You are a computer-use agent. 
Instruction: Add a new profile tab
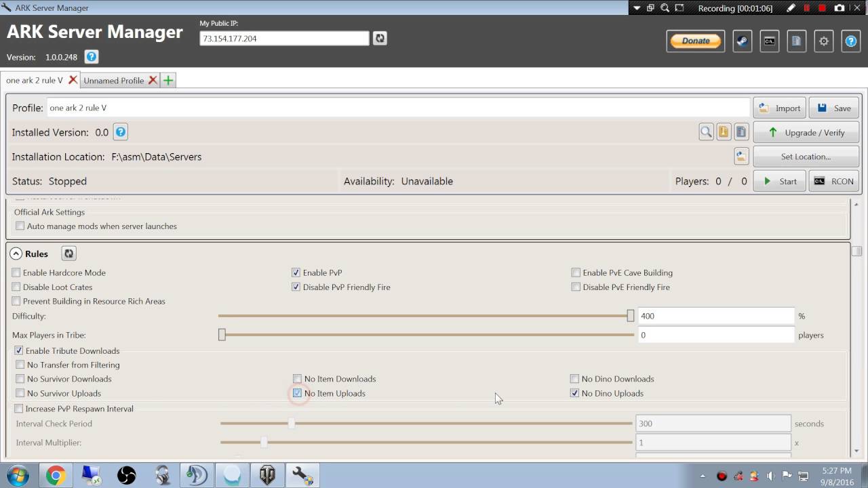[x=168, y=80]
